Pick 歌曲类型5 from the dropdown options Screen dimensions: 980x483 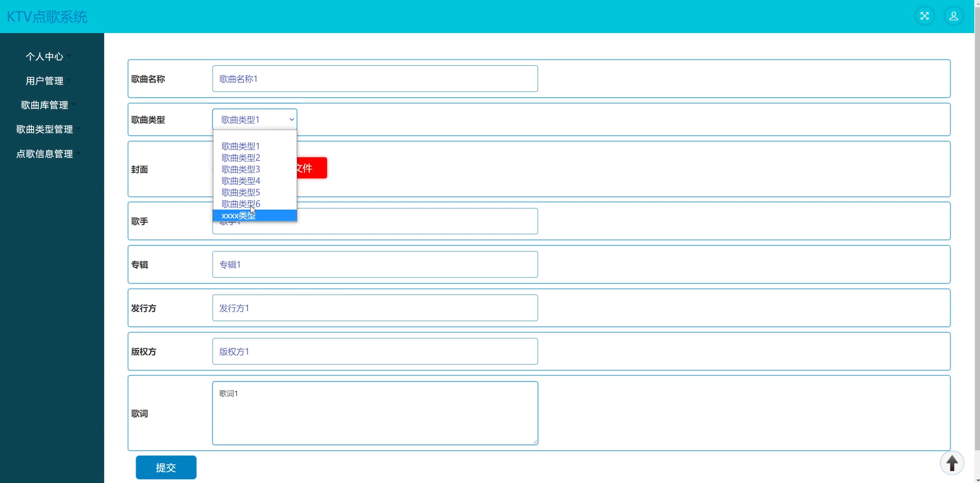(241, 192)
